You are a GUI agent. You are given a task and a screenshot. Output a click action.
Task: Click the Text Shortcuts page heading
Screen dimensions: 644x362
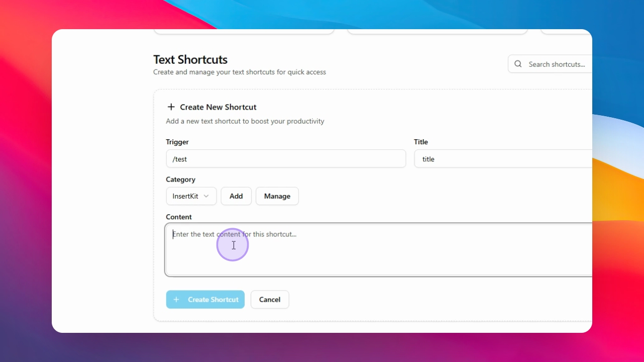tap(190, 59)
